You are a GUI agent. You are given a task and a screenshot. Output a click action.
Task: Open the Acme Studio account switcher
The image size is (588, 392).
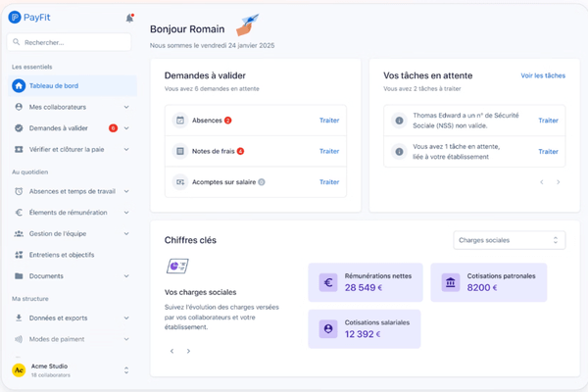(125, 369)
